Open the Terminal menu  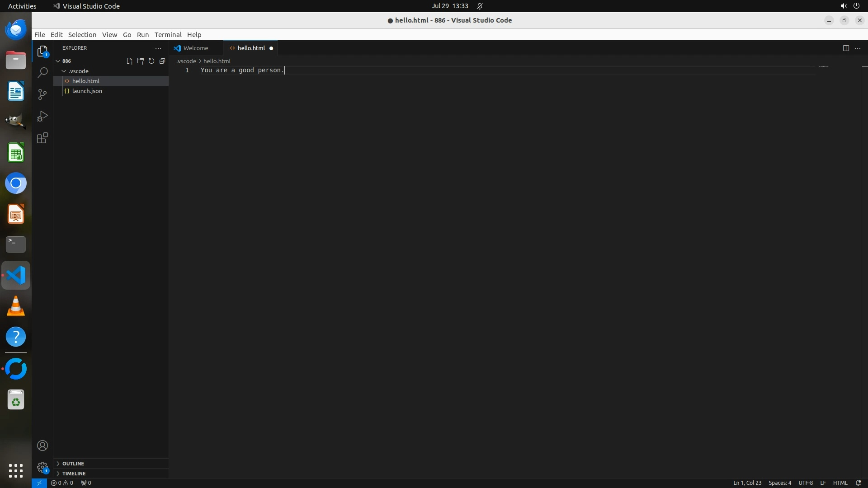point(168,35)
